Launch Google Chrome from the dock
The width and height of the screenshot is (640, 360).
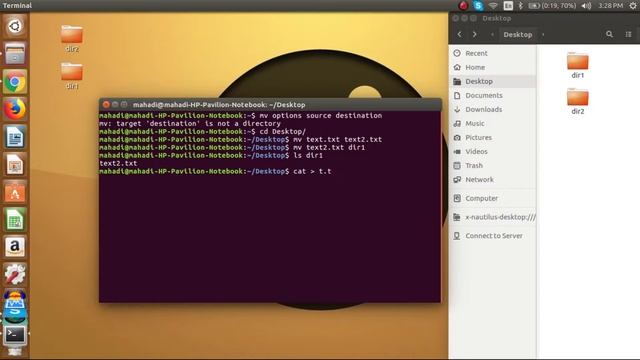[15, 81]
